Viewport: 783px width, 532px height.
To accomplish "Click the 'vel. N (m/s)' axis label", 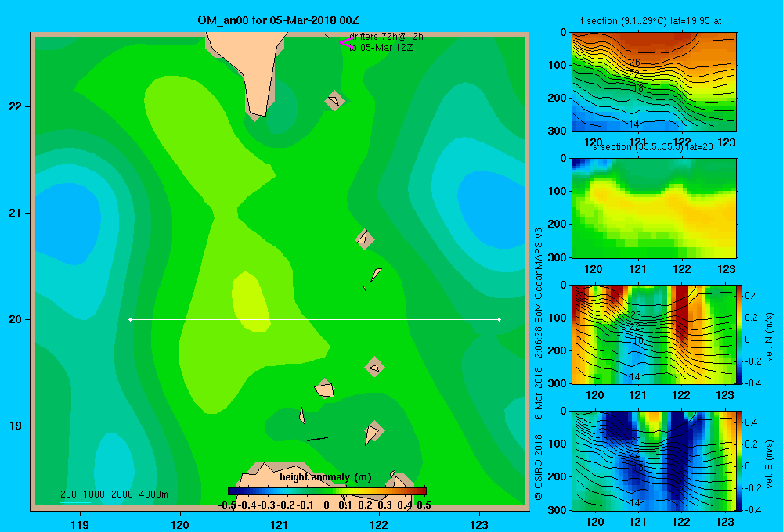I will click(769, 337).
